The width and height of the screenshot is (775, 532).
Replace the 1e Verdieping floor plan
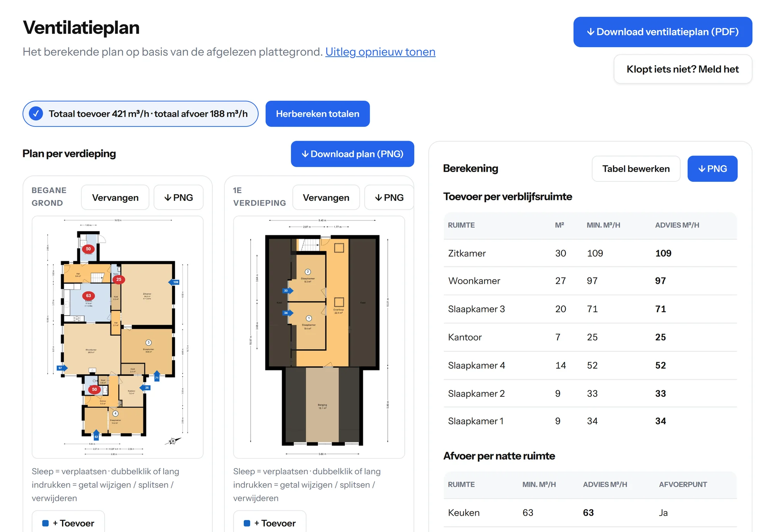(x=326, y=198)
